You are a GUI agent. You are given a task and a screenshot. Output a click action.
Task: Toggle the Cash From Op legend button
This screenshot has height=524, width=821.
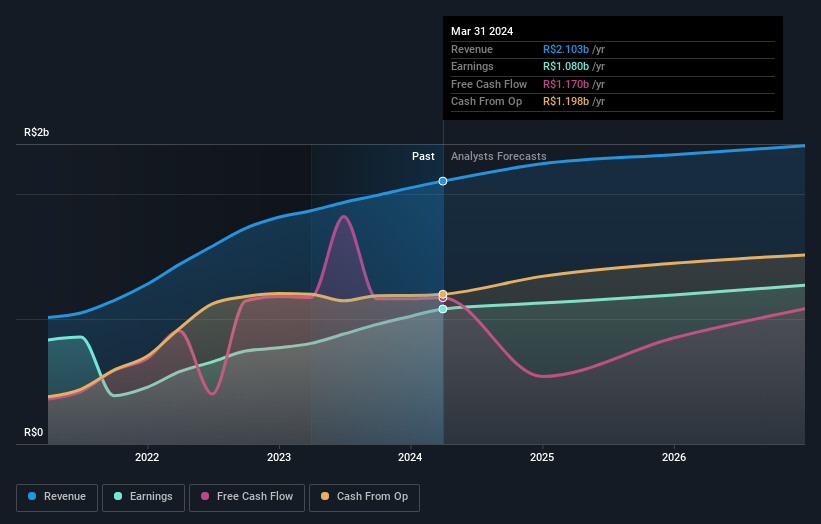point(364,497)
